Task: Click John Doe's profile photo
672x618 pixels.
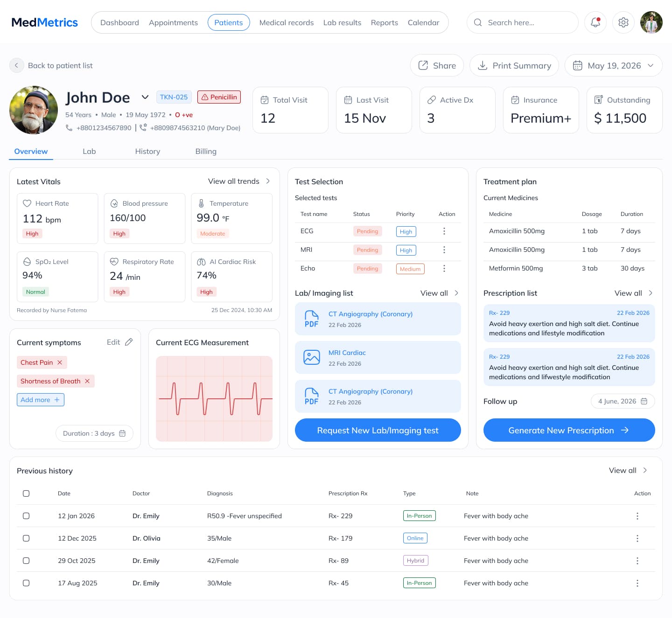Action: [34, 110]
